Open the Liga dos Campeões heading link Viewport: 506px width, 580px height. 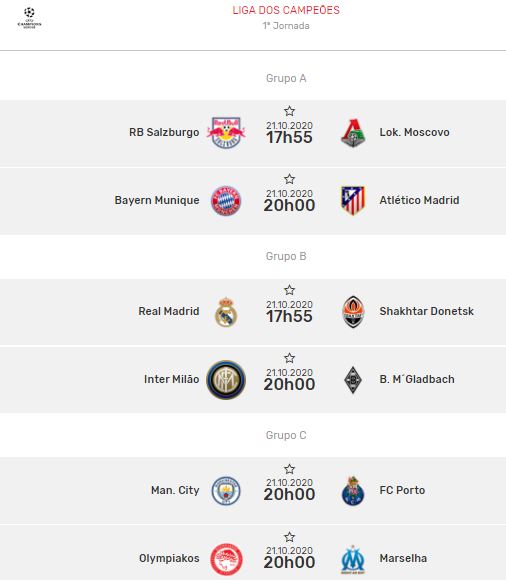[286, 10]
